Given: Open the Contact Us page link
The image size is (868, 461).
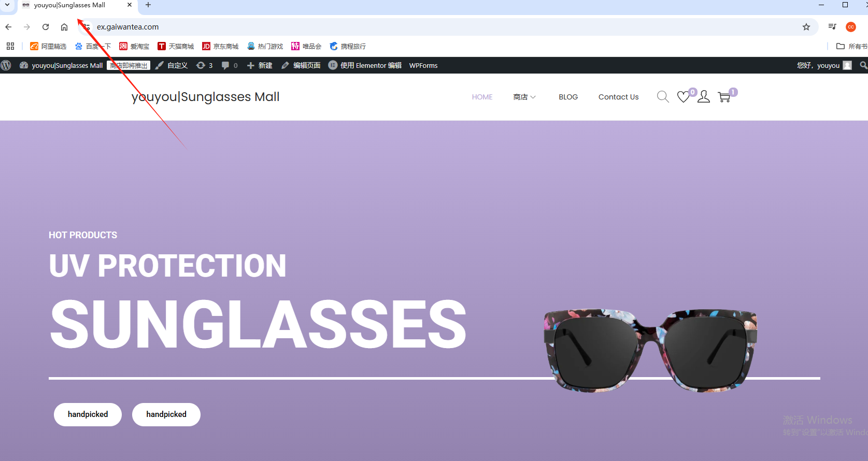Looking at the screenshot, I should tap(618, 97).
